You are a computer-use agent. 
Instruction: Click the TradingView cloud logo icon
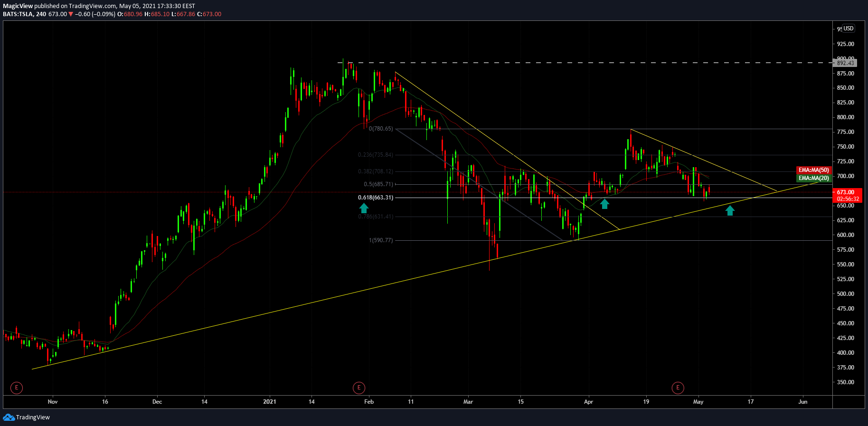9,417
